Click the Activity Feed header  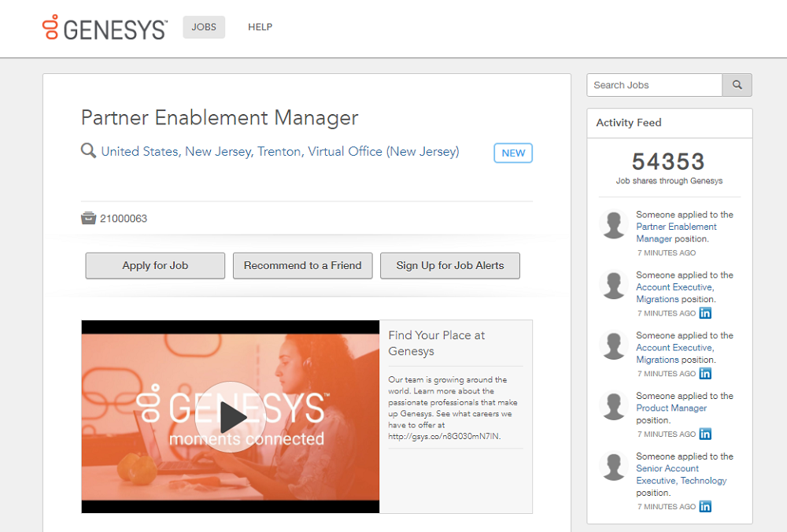pos(629,123)
